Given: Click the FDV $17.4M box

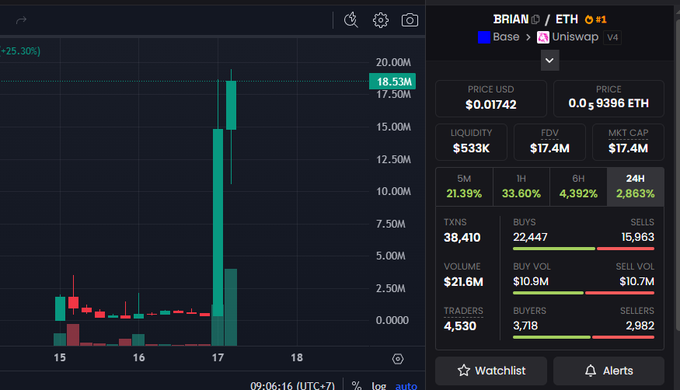Looking at the screenshot, I should point(549,142).
